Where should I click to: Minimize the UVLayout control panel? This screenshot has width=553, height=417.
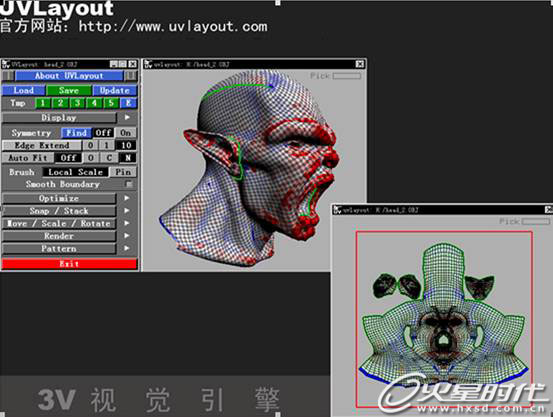[114, 64]
